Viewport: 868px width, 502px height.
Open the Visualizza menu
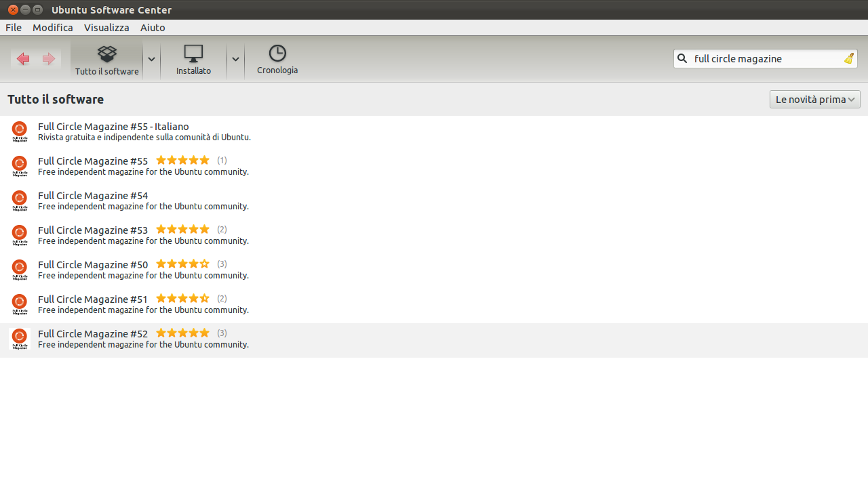pyautogui.click(x=106, y=28)
